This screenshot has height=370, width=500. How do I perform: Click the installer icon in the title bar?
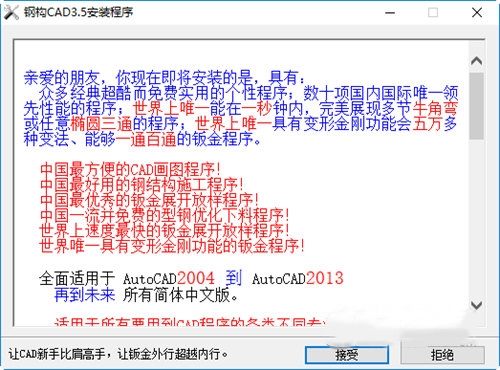pos(11,13)
